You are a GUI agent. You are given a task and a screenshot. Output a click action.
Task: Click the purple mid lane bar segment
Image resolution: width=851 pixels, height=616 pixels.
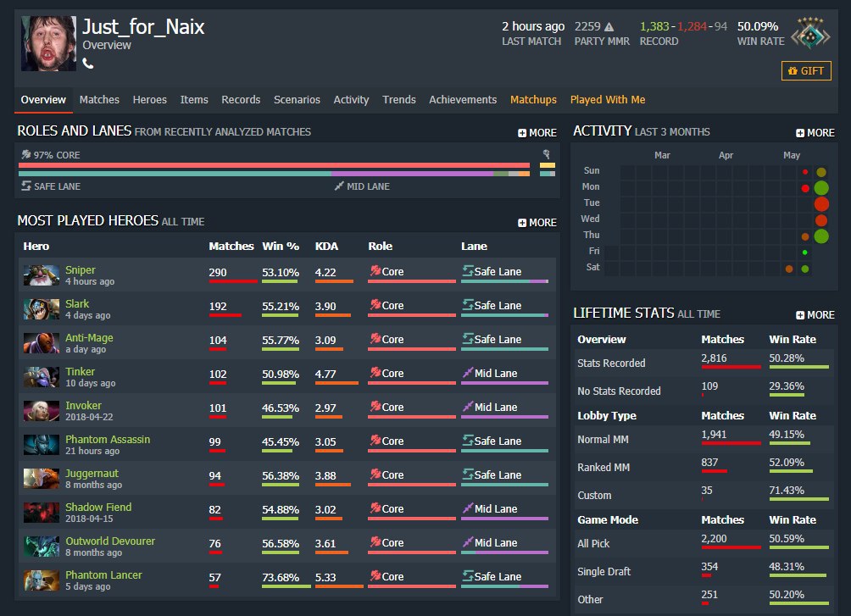(413, 174)
